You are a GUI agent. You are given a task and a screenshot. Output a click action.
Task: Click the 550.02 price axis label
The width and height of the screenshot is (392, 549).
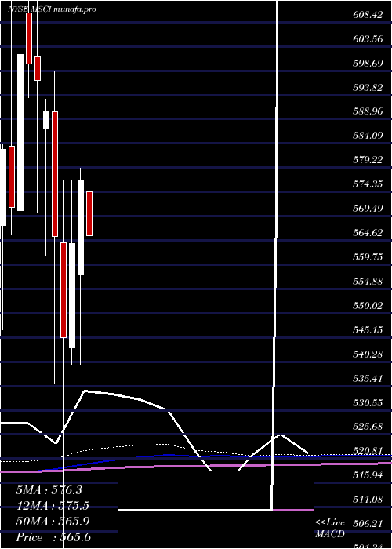(x=368, y=306)
